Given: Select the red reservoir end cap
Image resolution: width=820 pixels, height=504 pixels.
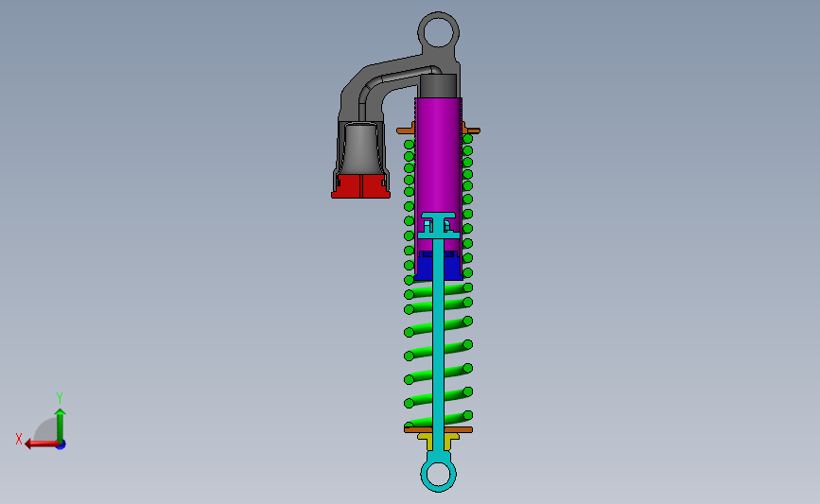Looking at the screenshot, I should click(361, 186).
